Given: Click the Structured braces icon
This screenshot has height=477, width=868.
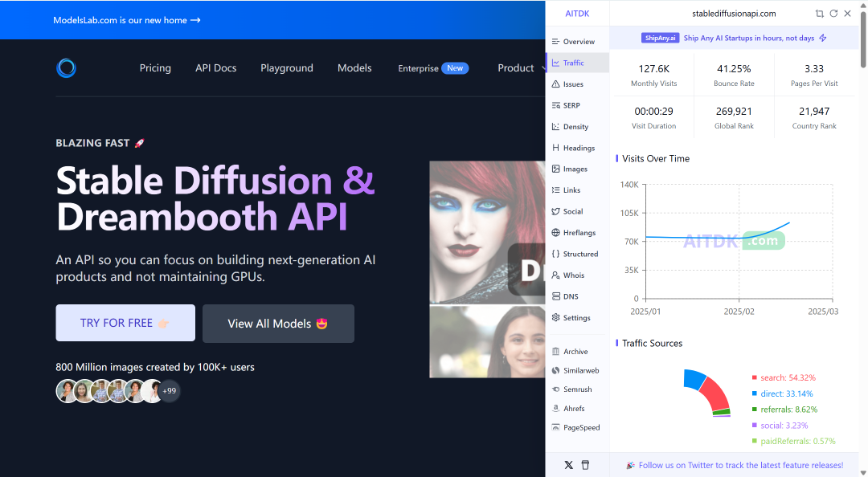Looking at the screenshot, I should pyautogui.click(x=556, y=254).
